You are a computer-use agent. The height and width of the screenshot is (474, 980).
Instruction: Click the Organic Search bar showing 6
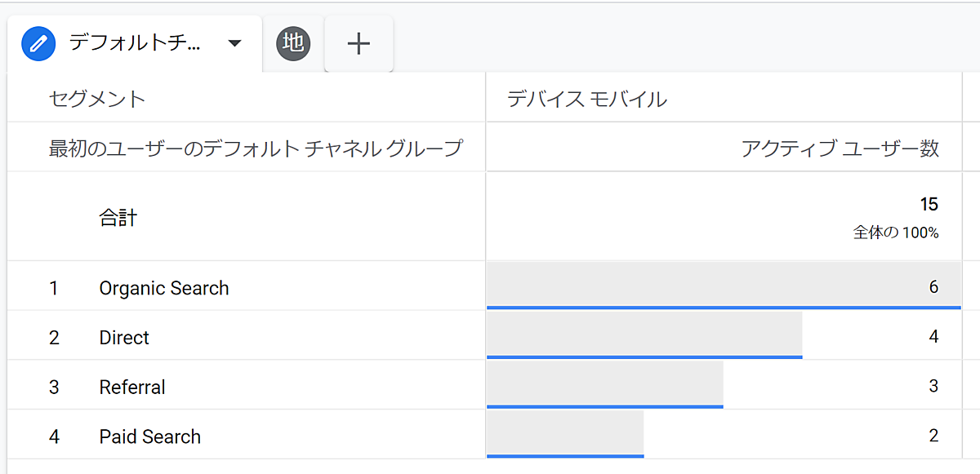[x=723, y=286]
